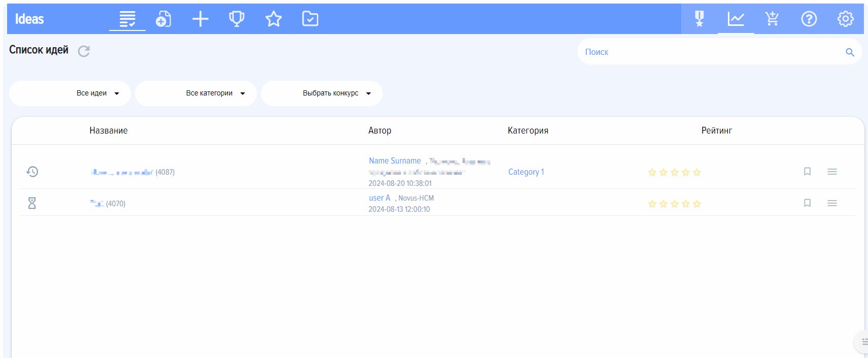Open the line chart statistics icon
Viewport: 868px width, 358px height.
click(736, 19)
